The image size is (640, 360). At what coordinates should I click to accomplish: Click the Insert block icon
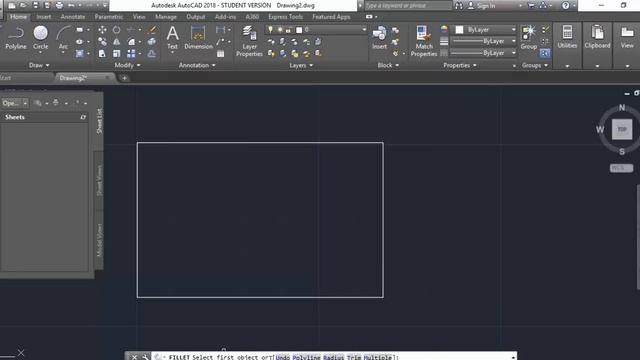[x=379, y=38]
